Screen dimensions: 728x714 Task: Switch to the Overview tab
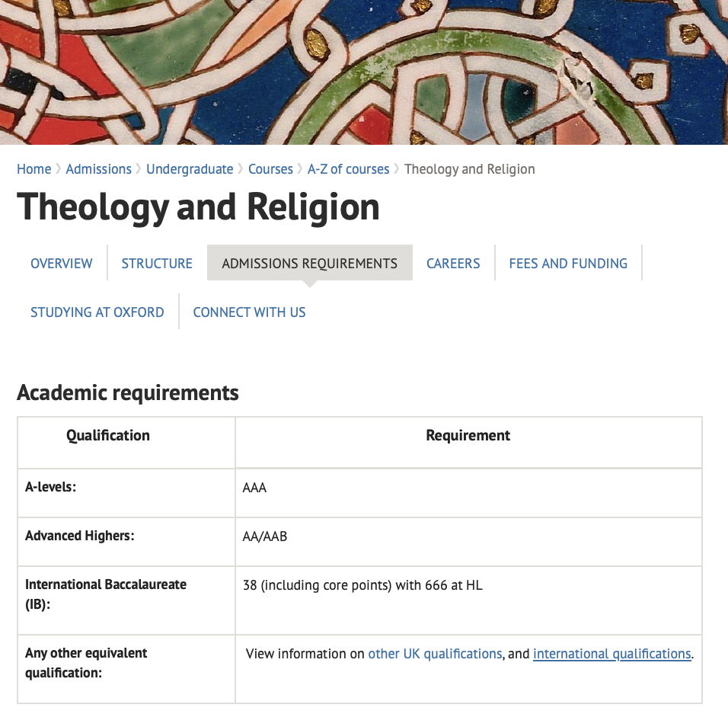point(62,264)
